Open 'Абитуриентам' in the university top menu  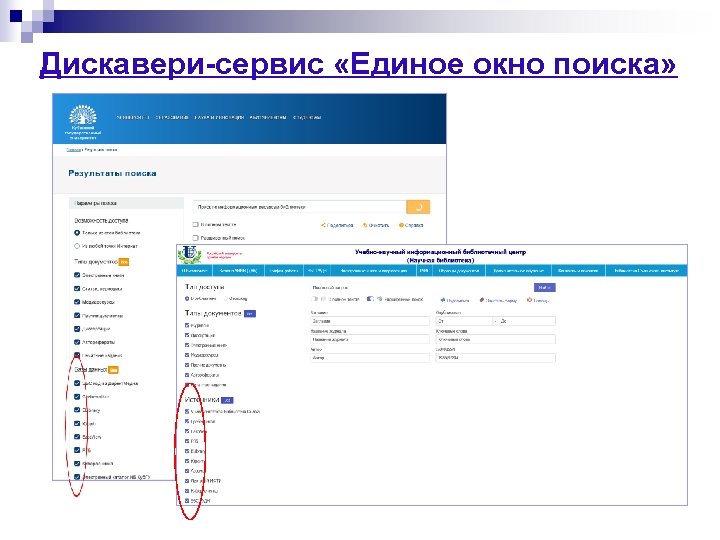click(268, 118)
